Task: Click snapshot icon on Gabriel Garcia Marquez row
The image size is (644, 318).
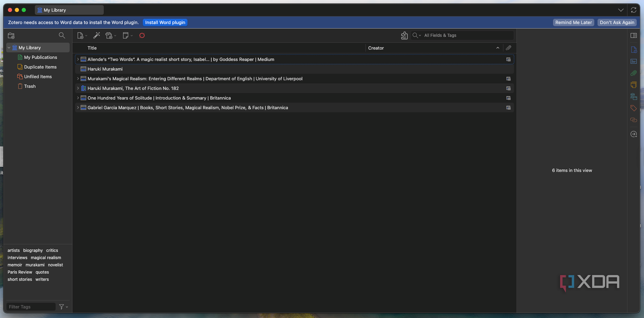Action: click(508, 108)
